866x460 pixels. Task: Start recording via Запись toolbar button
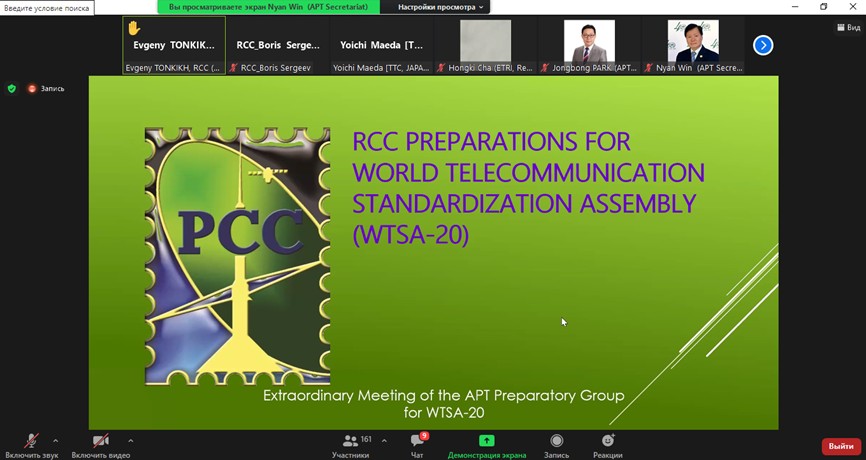pyautogui.click(x=556, y=446)
